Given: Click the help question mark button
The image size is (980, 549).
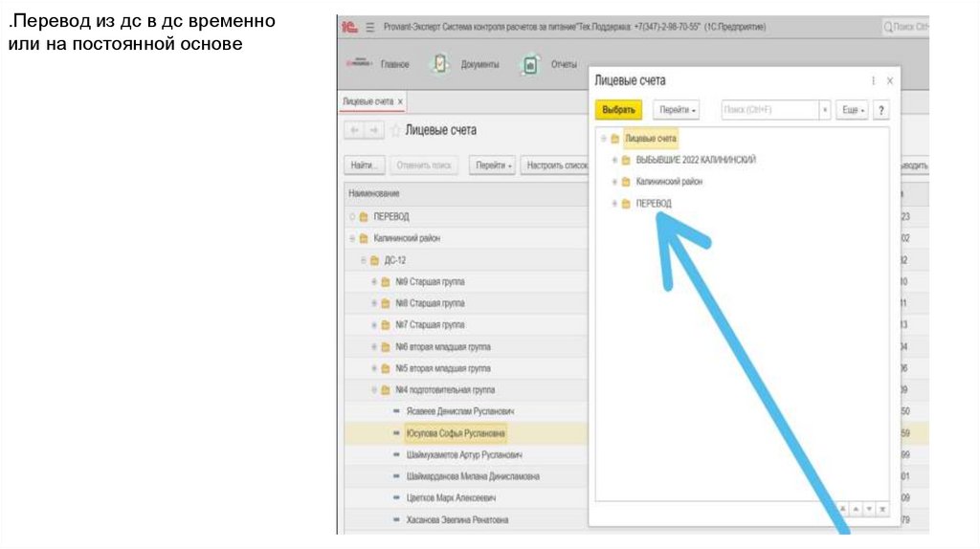Looking at the screenshot, I should pos(881,110).
